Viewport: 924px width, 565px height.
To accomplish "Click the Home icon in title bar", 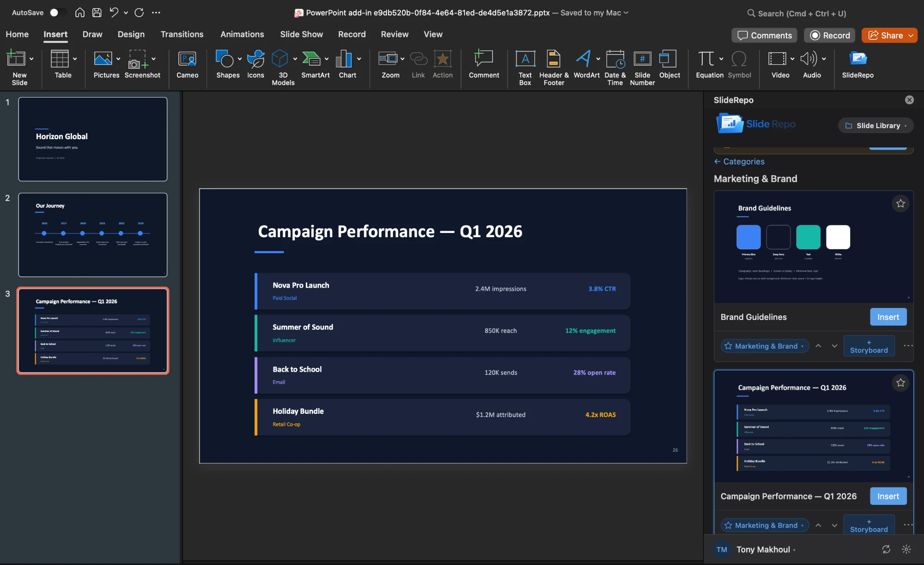I will click(x=79, y=12).
